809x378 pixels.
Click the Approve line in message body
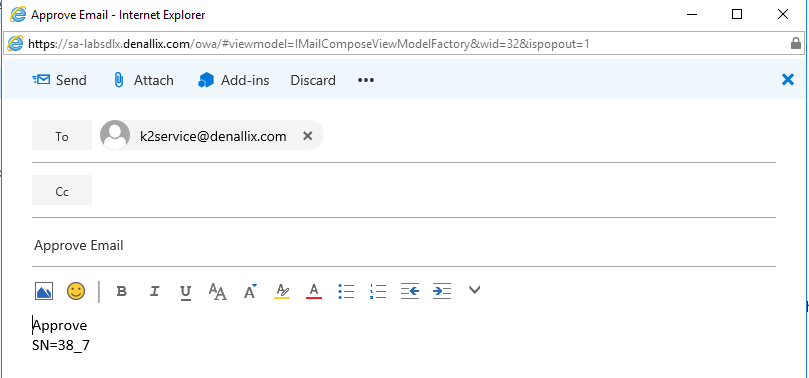60,325
